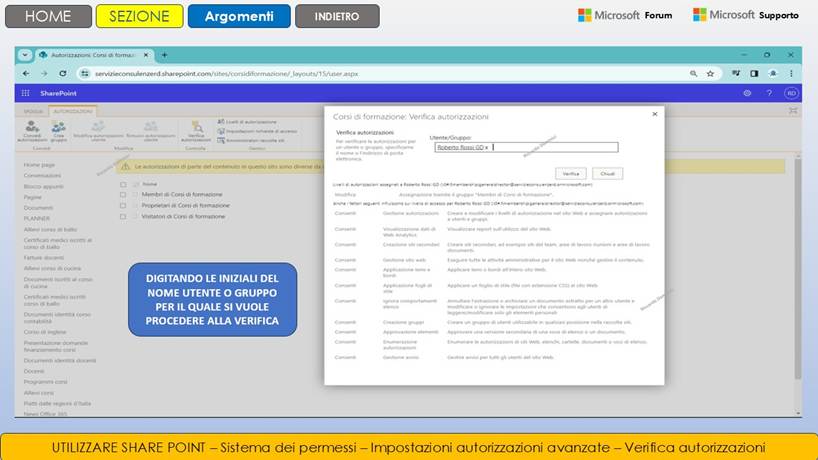Open a new browser tab with plus icon
Screen dimensions: 818x460
(x=164, y=55)
